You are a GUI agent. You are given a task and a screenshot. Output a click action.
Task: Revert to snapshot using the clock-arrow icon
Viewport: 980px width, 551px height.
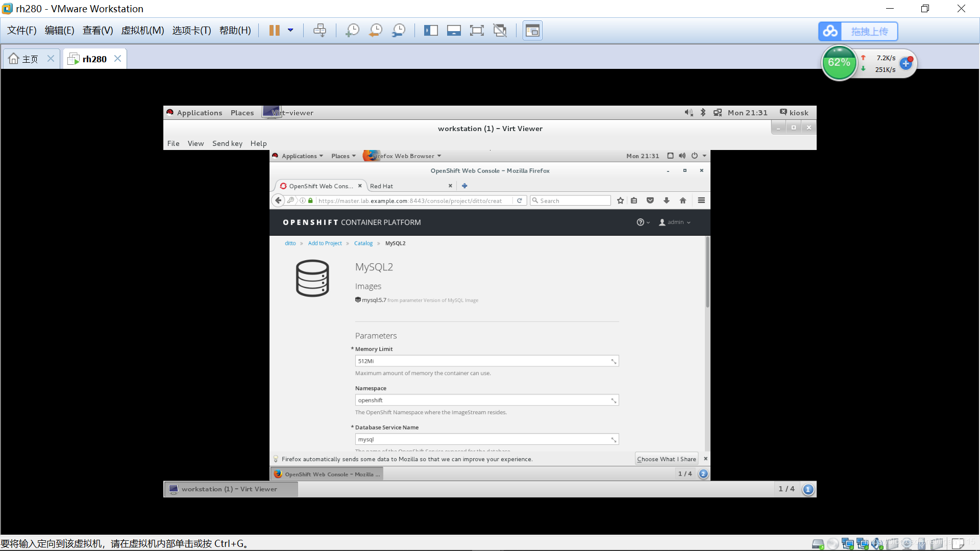tap(376, 31)
